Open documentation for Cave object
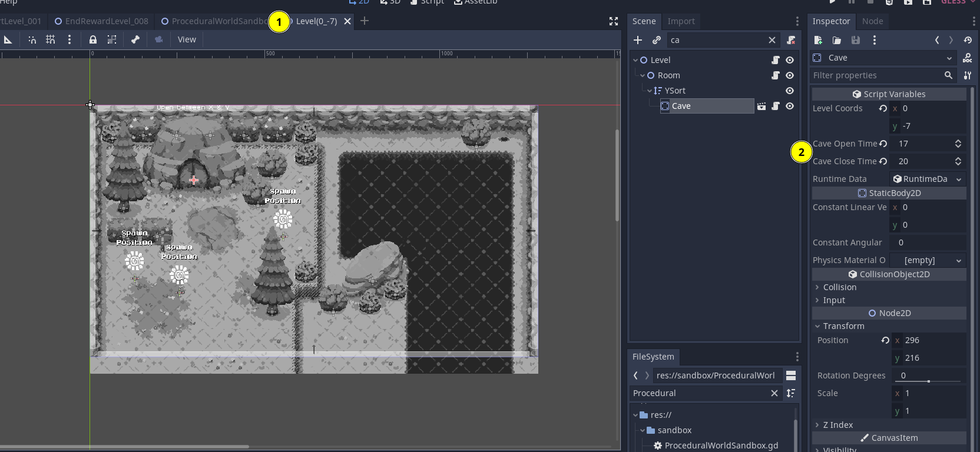The width and height of the screenshot is (980, 452). click(968, 58)
